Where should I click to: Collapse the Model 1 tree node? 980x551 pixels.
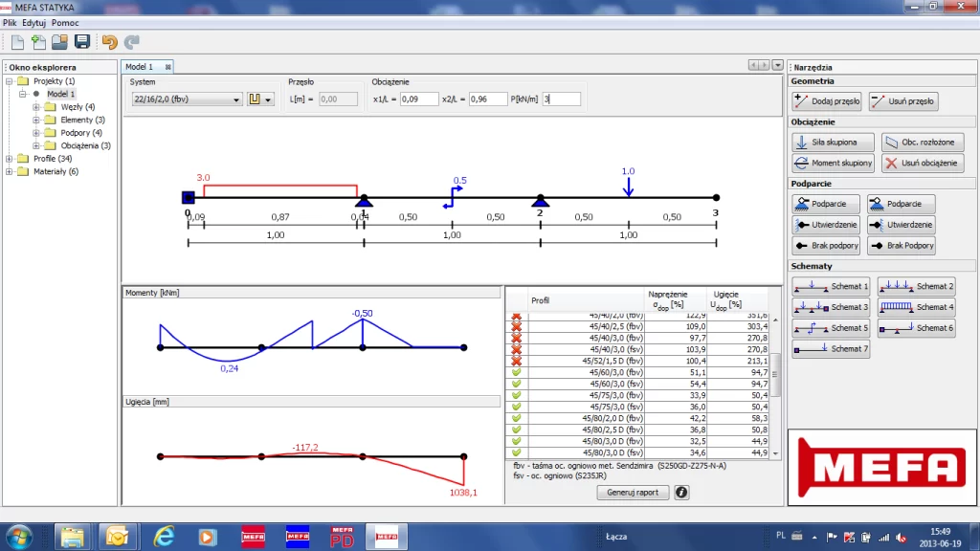coord(23,94)
